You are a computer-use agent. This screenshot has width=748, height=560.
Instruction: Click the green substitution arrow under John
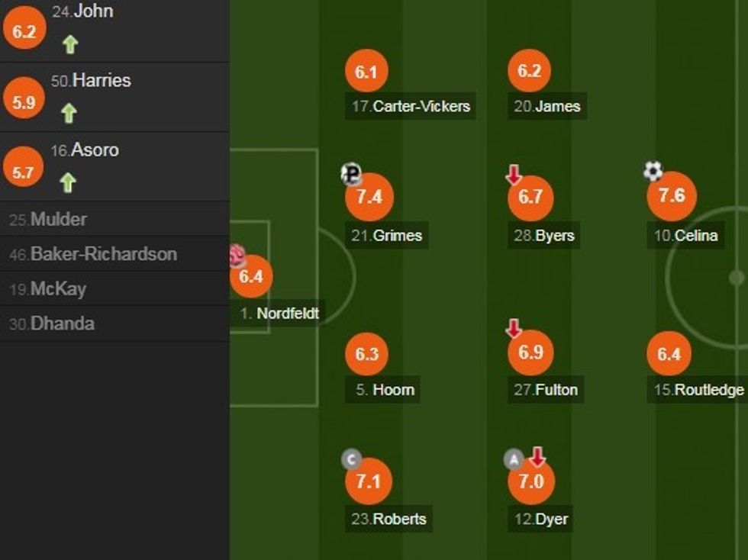click(70, 44)
